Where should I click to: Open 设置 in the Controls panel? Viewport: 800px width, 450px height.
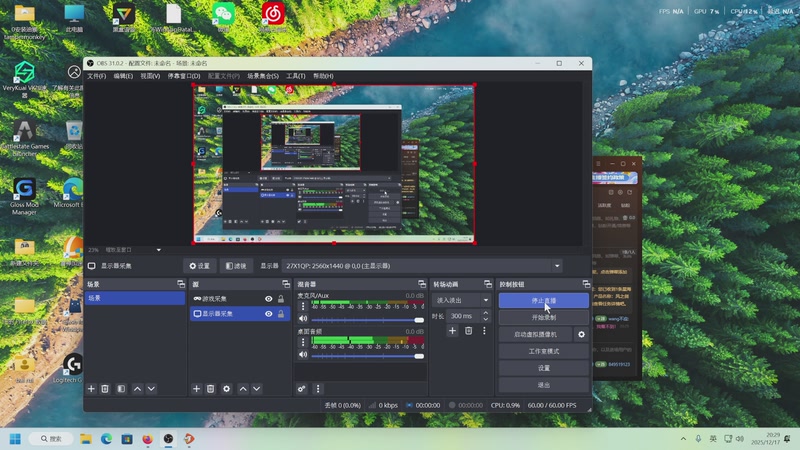(543, 368)
